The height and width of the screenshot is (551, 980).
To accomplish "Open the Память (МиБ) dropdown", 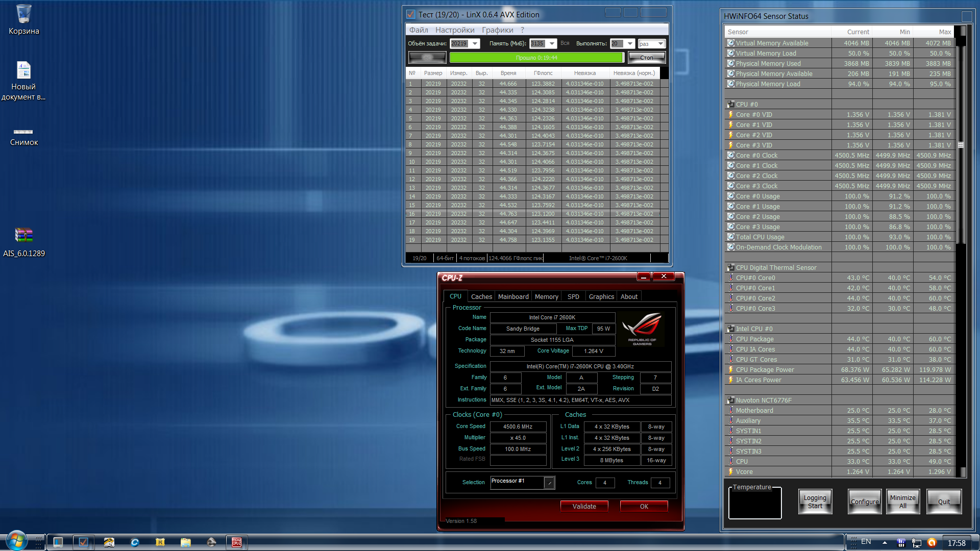I will pyautogui.click(x=552, y=44).
